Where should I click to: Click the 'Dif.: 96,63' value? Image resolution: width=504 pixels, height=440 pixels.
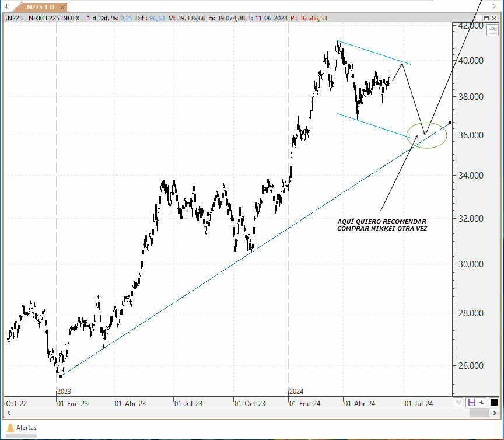point(150,18)
